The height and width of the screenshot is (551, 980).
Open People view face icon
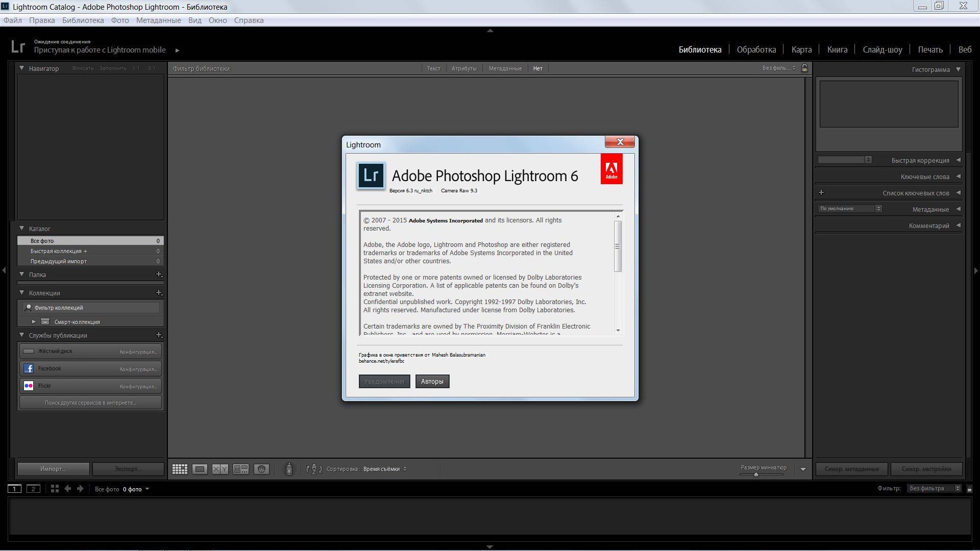coord(261,469)
